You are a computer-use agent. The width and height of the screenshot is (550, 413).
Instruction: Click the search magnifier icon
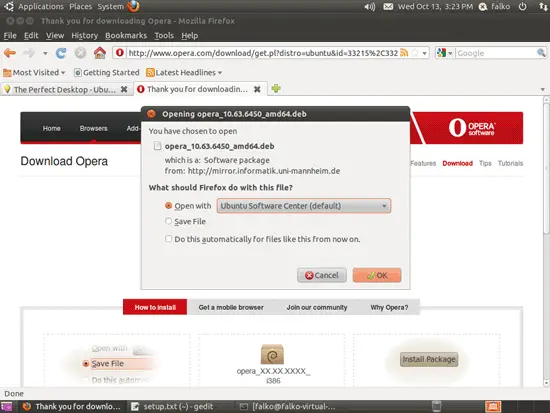(541, 53)
